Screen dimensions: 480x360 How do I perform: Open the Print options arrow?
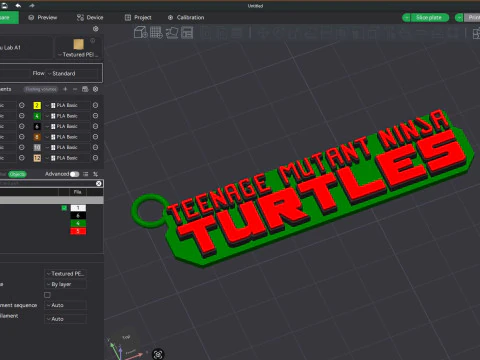pos(459,18)
